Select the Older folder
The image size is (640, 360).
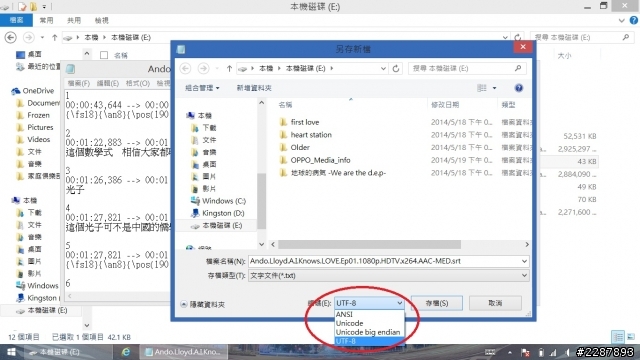[300, 147]
